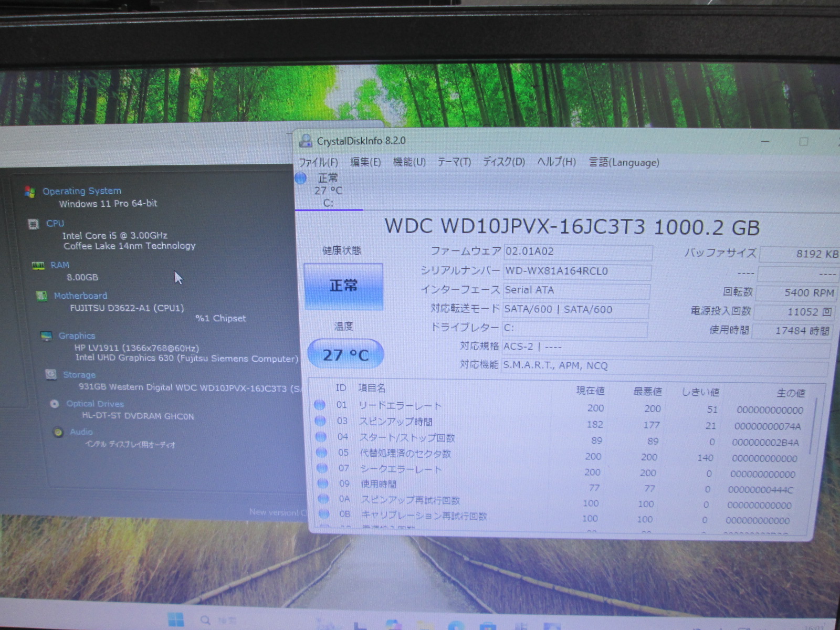The height and width of the screenshot is (630, 840).
Task: Click the Graphics monitor icon
Action: click(x=47, y=336)
